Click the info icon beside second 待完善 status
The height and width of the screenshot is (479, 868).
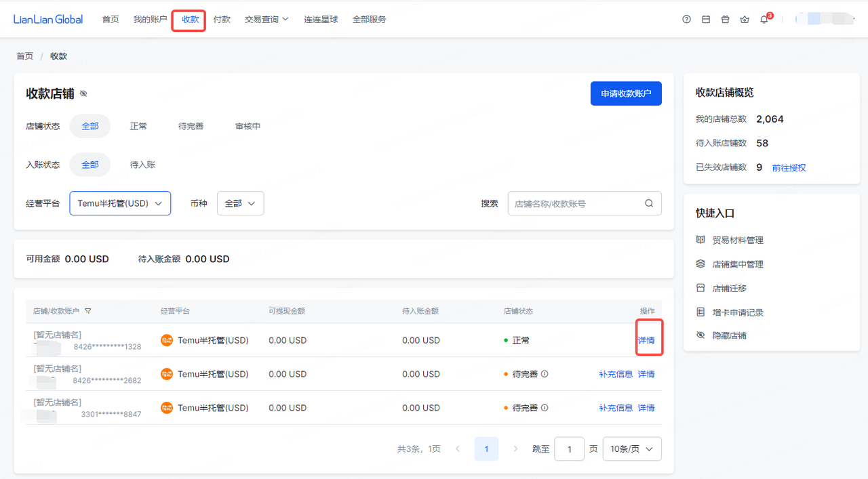[x=545, y=408]
